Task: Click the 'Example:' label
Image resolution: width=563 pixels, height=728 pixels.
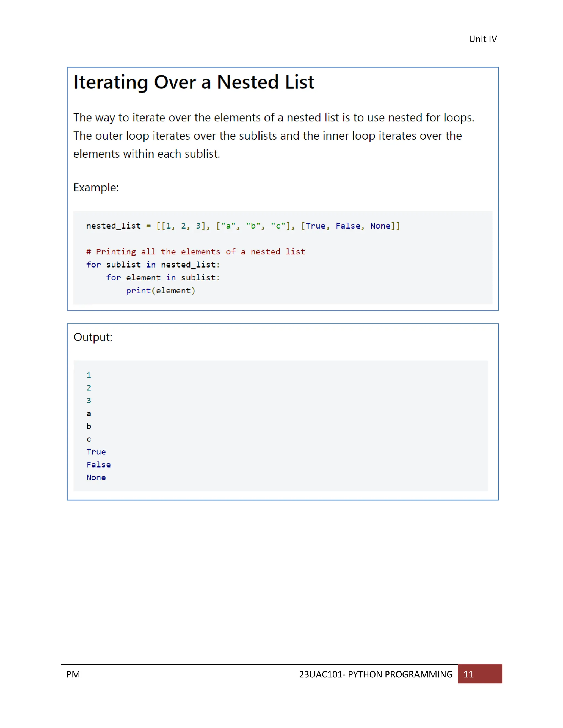Action: coord(96,187)
